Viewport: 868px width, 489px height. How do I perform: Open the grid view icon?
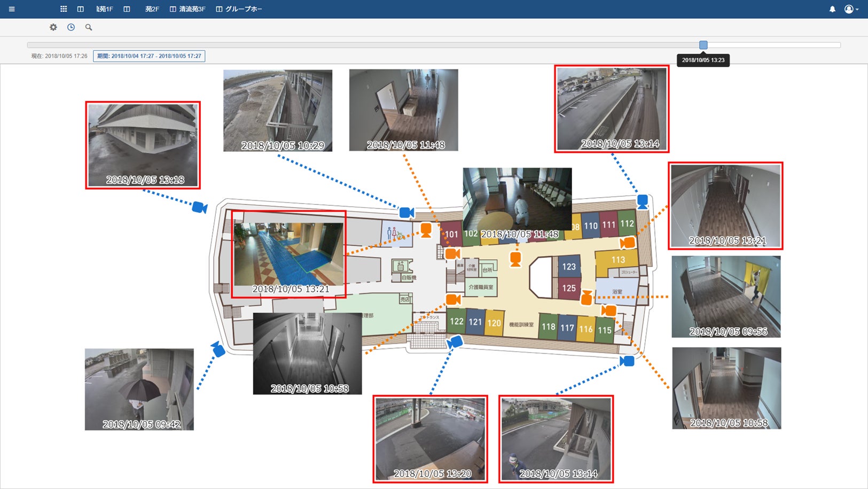tap(64, 9)
